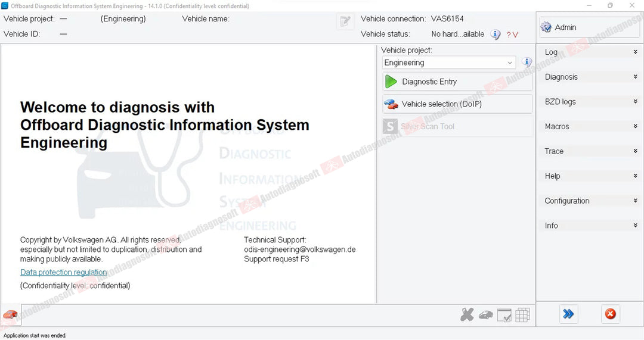644x340 pixels.
Task: Click the Vehicle selection (DoIP) cars icon
Action: pos(391,104)
